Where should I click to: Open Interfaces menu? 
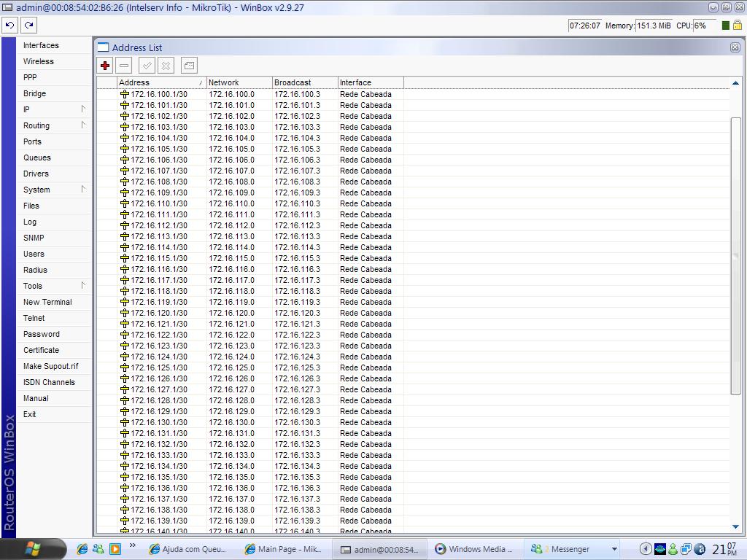click(54, 45)
